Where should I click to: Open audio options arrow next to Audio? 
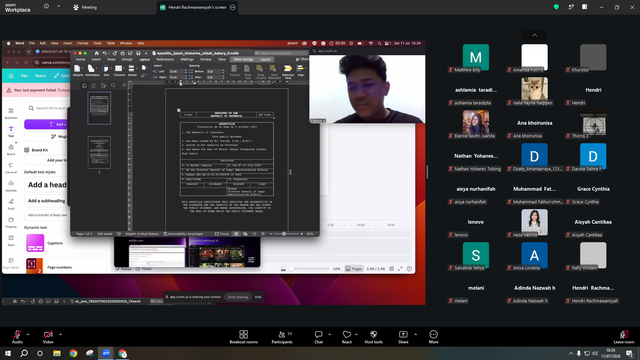tap(28, 334)
